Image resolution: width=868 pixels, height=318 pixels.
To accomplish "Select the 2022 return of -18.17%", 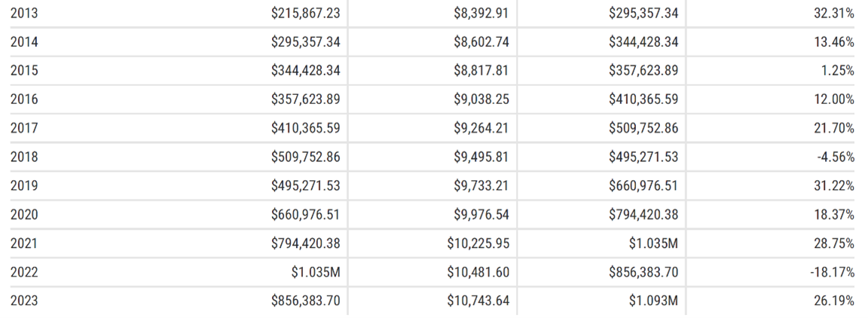I will click(x=833, y=272).
